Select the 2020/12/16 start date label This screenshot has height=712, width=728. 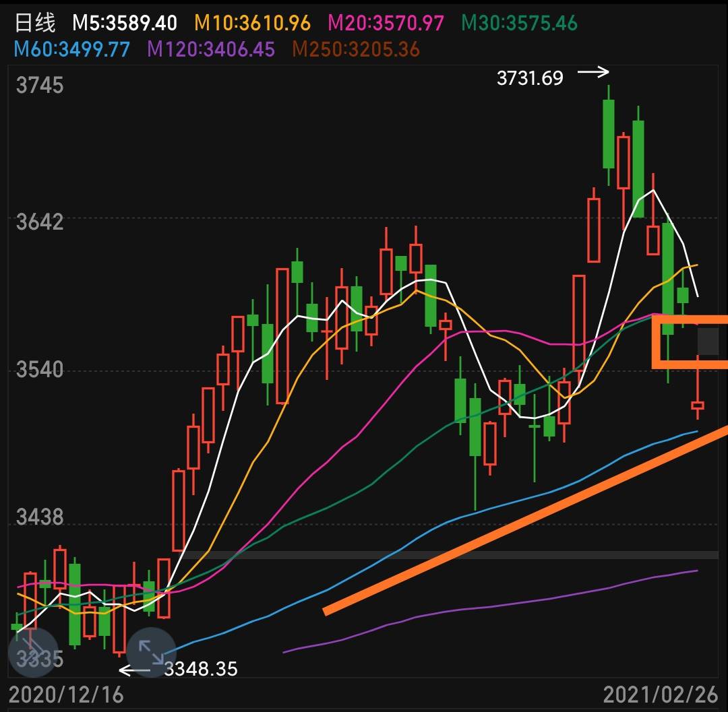point(66,695)
